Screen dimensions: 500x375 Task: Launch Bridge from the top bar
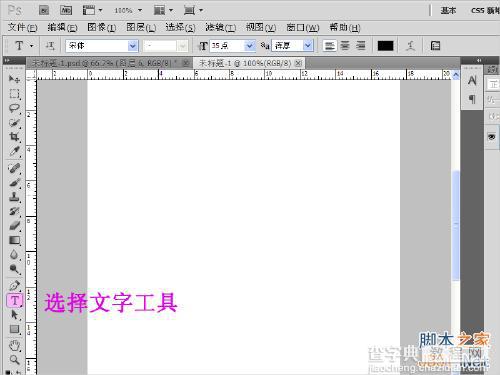click(x=44, y=10)
